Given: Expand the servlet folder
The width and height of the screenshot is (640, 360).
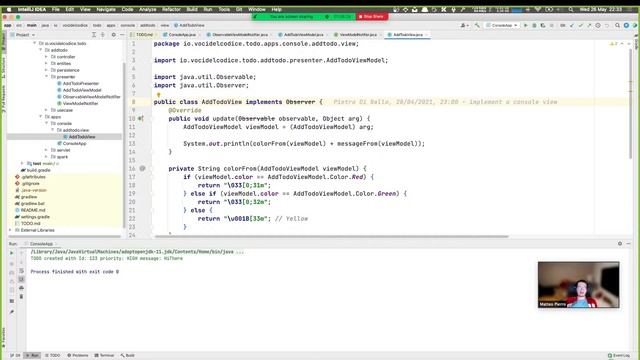Looking at the screenshot, I should (47, 150).
